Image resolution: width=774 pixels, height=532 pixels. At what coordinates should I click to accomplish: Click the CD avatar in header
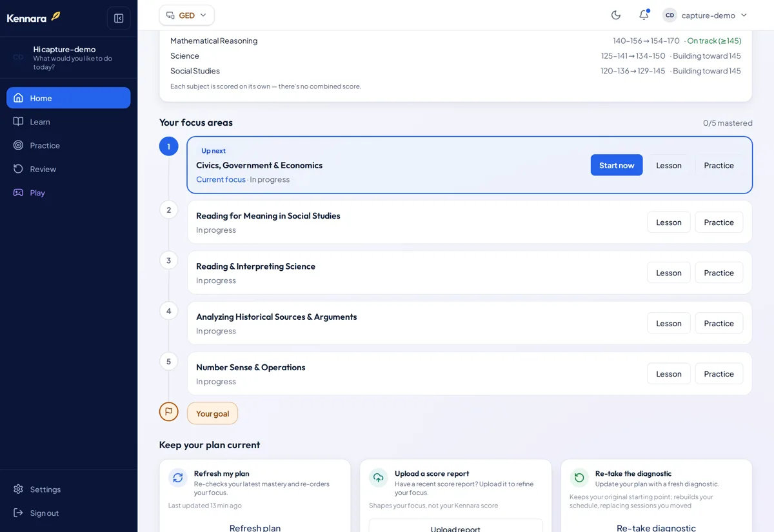670,15
